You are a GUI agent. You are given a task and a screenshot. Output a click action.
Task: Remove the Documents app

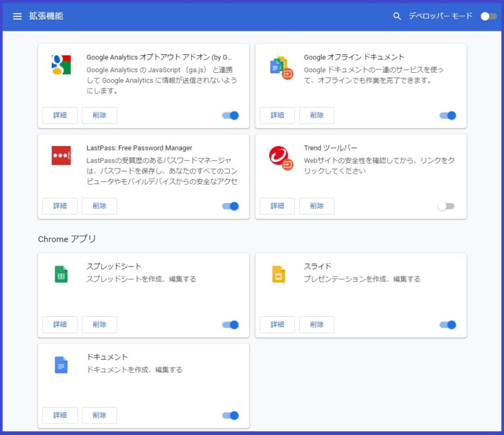99,415
